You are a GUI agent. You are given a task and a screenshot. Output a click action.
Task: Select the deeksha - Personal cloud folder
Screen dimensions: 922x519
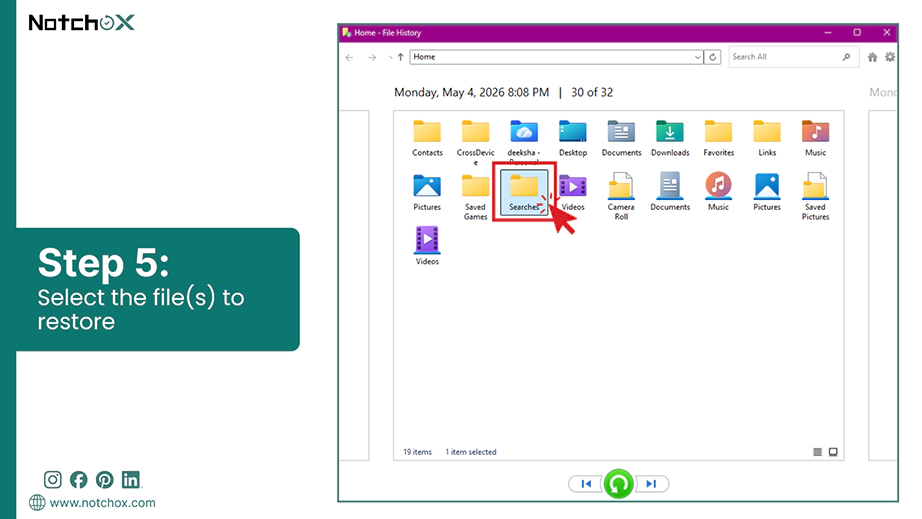pyautogui.click(x=524, y=141)
